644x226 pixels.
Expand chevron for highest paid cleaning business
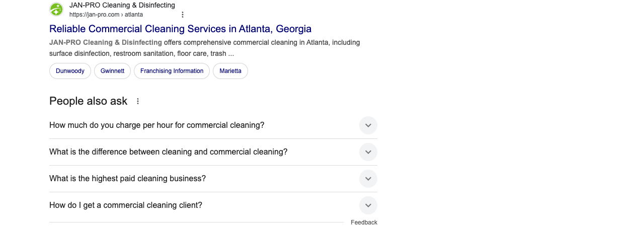(x=368, y=179)
